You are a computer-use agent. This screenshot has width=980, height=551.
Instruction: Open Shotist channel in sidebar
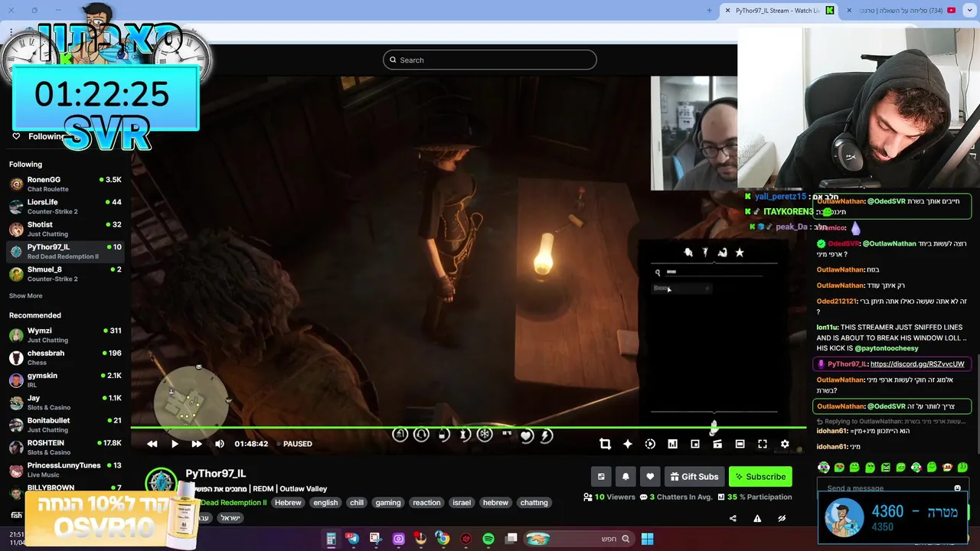coord(65,229)
